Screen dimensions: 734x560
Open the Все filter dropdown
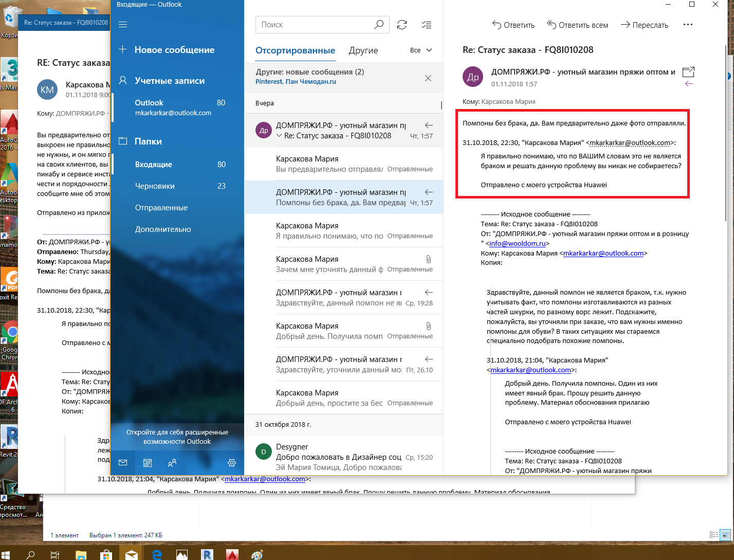coord(421,50)
